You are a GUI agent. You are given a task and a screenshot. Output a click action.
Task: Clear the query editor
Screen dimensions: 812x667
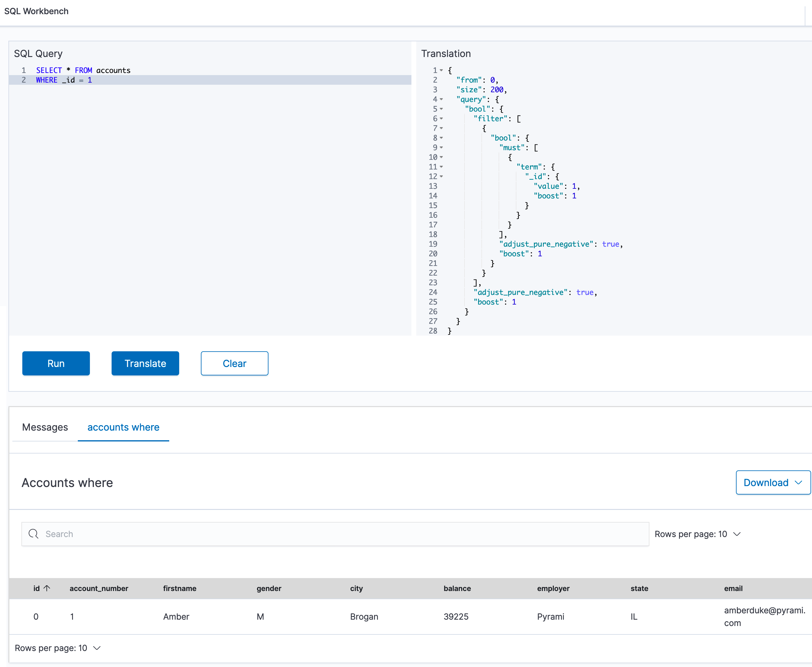click(234, 363)
